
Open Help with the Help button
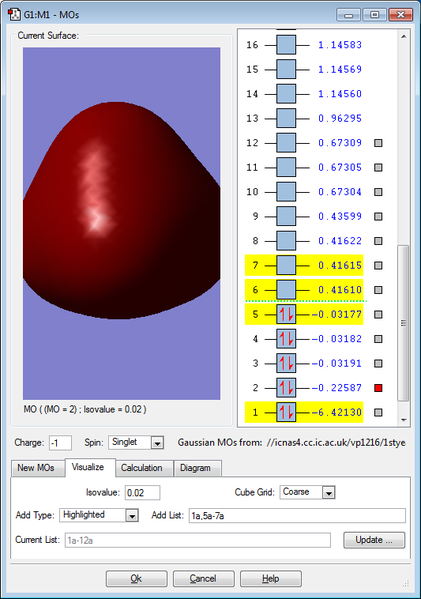point(270,579)
